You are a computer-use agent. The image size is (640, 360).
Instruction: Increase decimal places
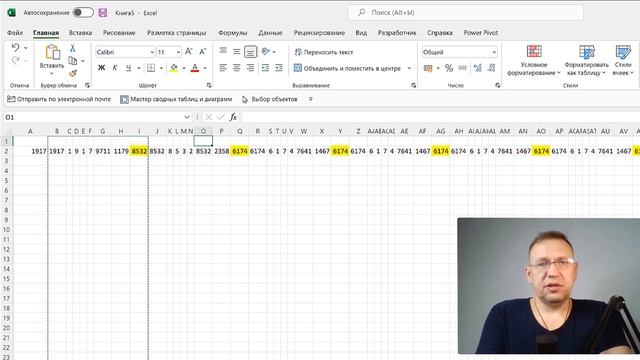point(478,68)
